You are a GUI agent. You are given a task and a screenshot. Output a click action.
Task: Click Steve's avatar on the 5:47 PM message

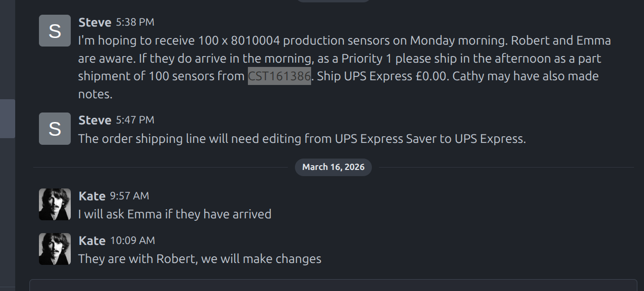(55, 129)
